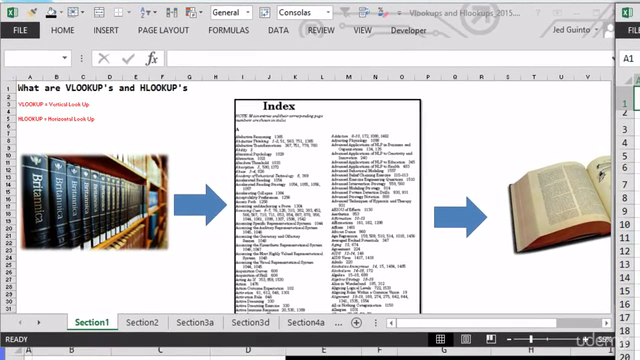Screen dimensions: 640x360
Task: Expand the Name Box dropdown arrow
Action: click(64, 58)
